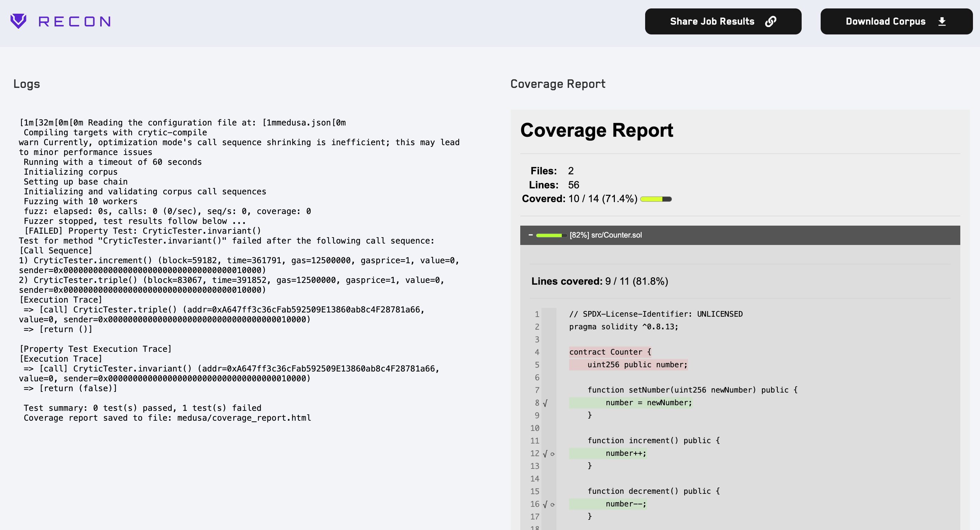Click the checkmark icon on line 12
This screenshot has width=980, height=530.
pyautogui.click(x=545, y=454)
